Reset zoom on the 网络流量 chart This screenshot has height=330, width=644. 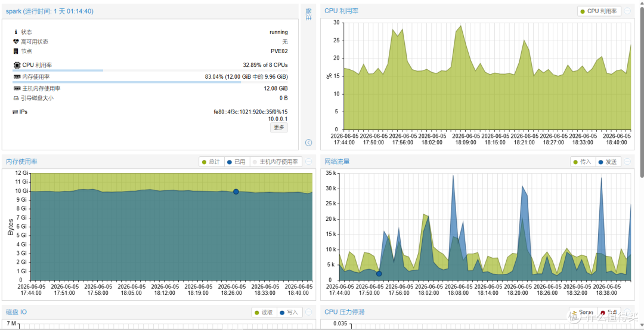pos(627,162)
